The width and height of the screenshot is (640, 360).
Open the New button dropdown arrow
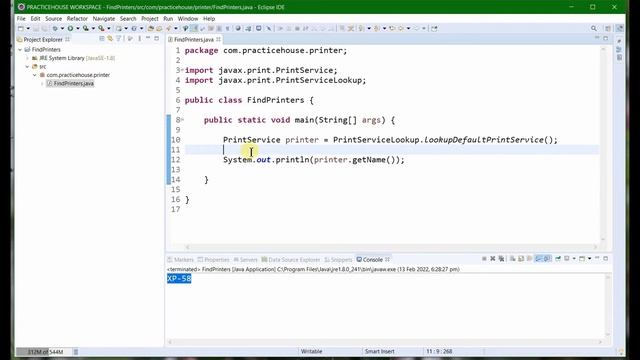click(x=28, y=28)
